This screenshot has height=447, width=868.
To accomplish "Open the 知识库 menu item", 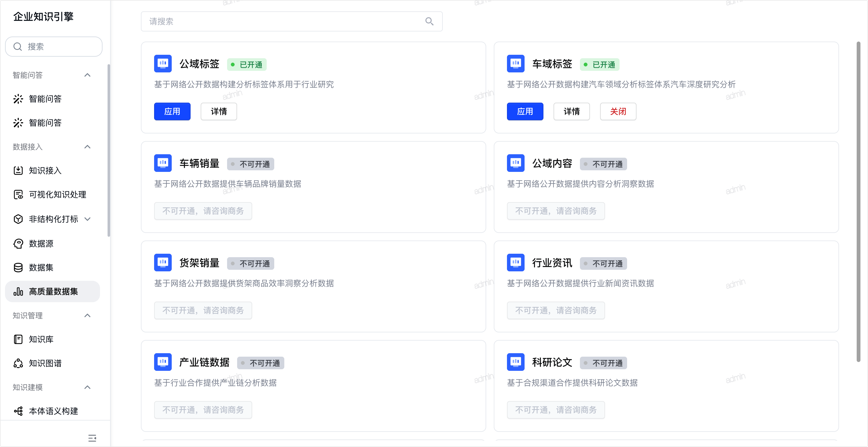I will click(53, 339).
